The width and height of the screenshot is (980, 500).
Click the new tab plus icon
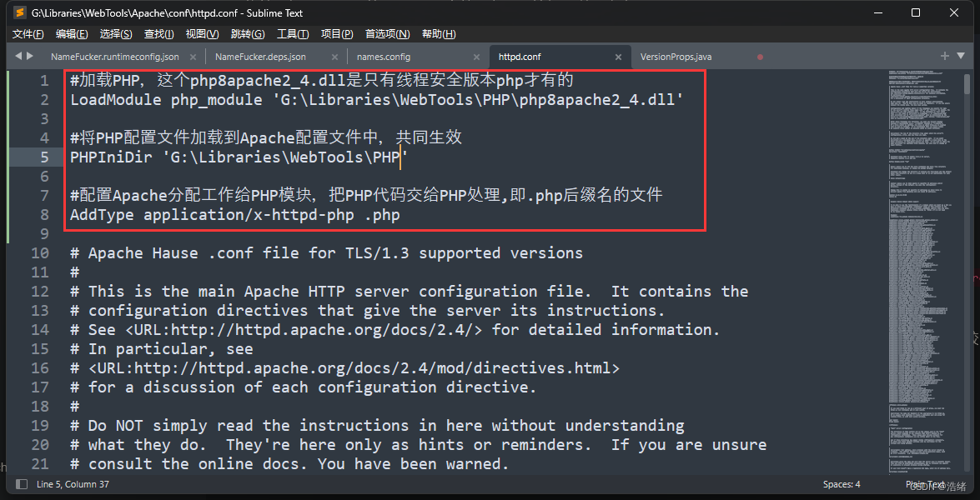[x=945, y=56]
